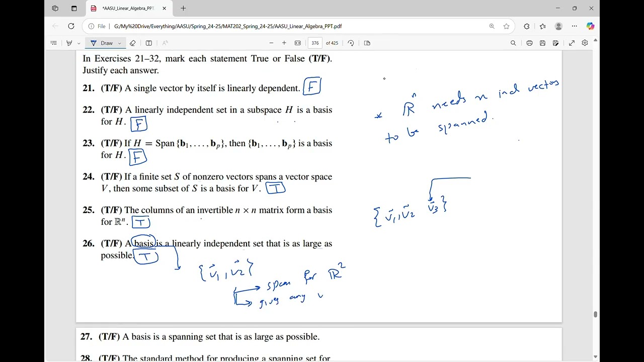Click the address bar File info label

[97, 26]
